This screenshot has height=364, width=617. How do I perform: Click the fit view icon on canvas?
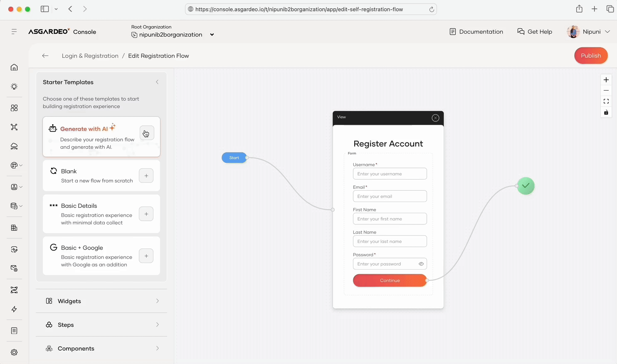point(606,101)
